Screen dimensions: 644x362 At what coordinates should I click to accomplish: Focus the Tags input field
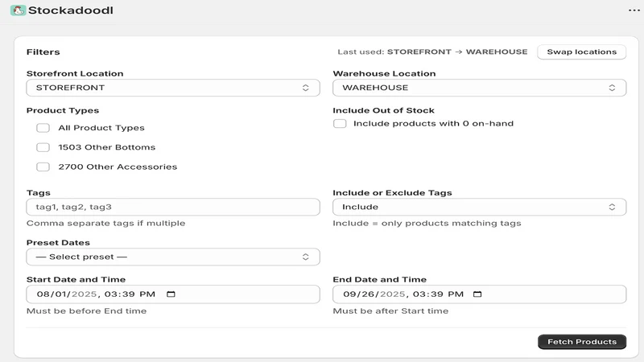(x=173, y=207)
